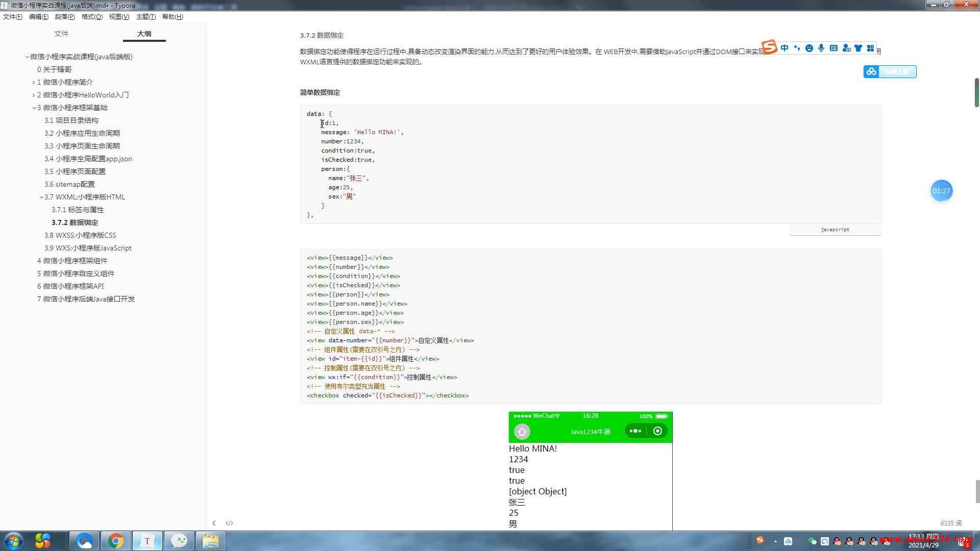Click the javascript code language label
This screenshot has width=980, height=551.
pyautogui.click(x=835, y=230)
